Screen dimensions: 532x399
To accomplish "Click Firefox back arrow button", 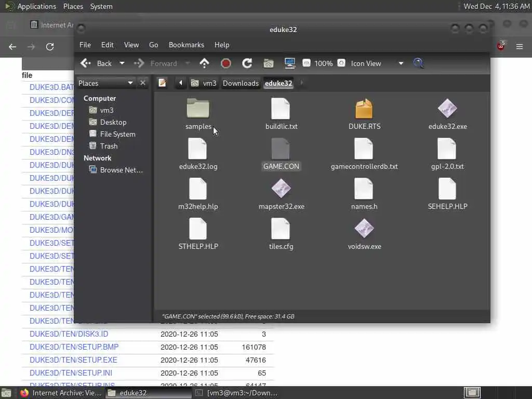I will (x=12, y=46).
